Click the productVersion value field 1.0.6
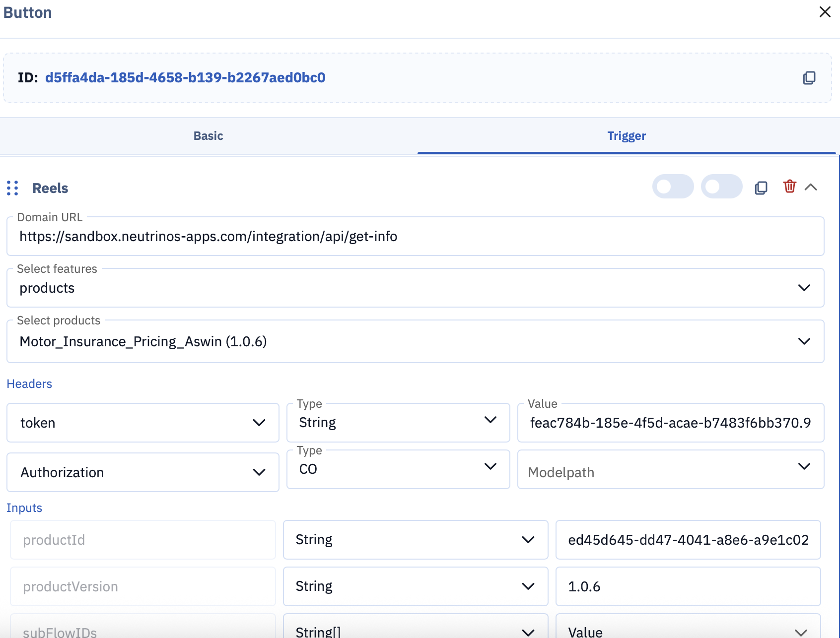 tap(688, 586)
